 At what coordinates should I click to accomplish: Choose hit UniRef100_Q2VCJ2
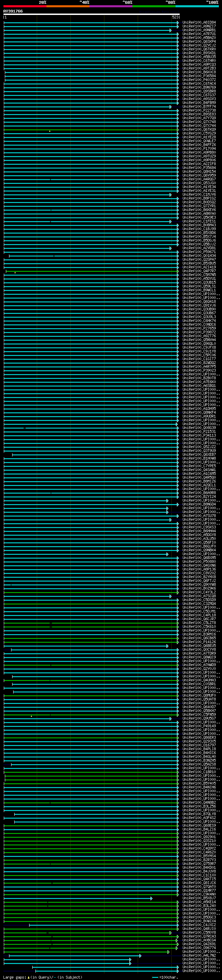(x=199, y=45)
